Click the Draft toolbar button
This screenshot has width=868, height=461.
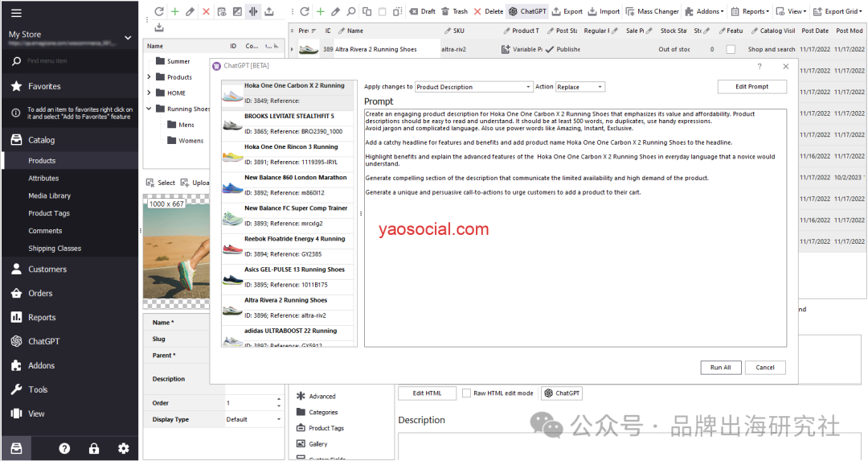423,11
